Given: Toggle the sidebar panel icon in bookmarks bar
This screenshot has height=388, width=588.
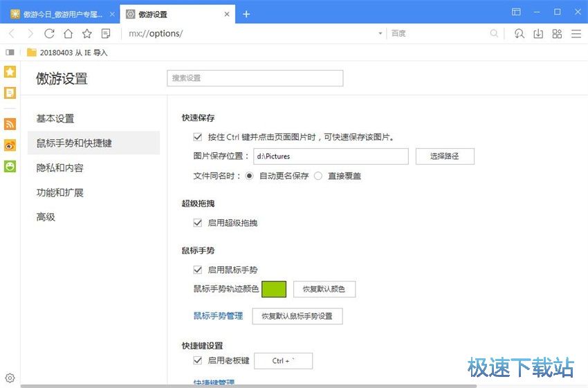Looking at the screenshot, I should (10, 53).
